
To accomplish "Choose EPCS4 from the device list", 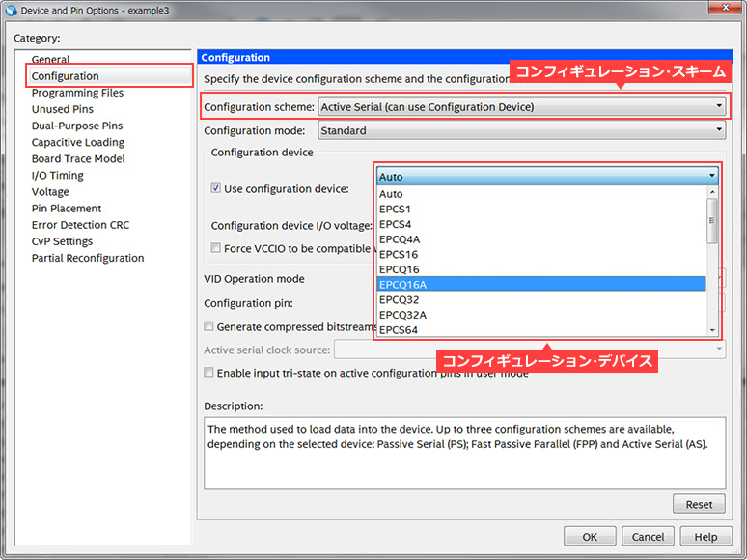I will coord(541,224).
